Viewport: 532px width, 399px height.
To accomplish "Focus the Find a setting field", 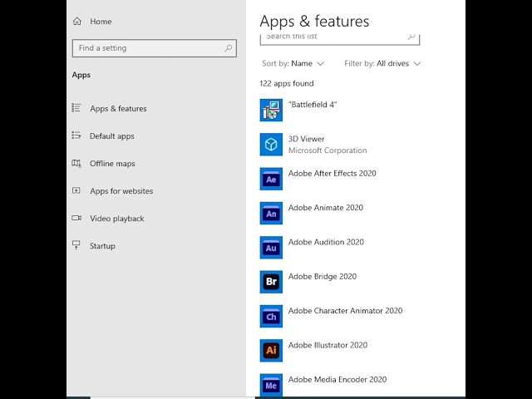I will pyautogui.click(x=155, y=48).
